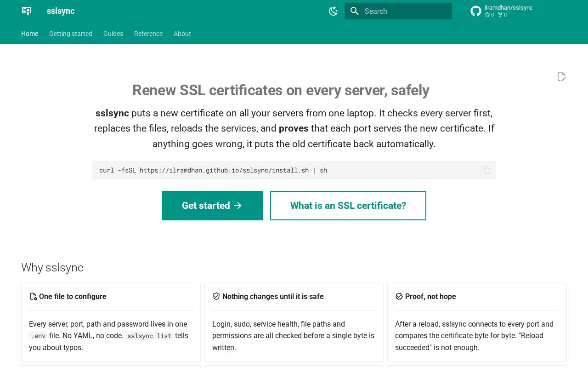Click the Get started button

pyautogui.click(x=212, y=206)
